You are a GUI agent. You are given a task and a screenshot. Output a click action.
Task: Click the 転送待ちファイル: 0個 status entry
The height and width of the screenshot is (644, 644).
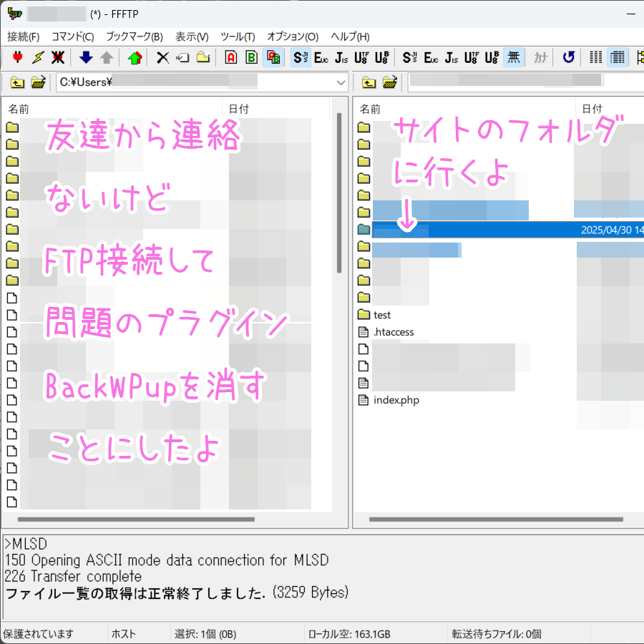(x=497, y=634)
